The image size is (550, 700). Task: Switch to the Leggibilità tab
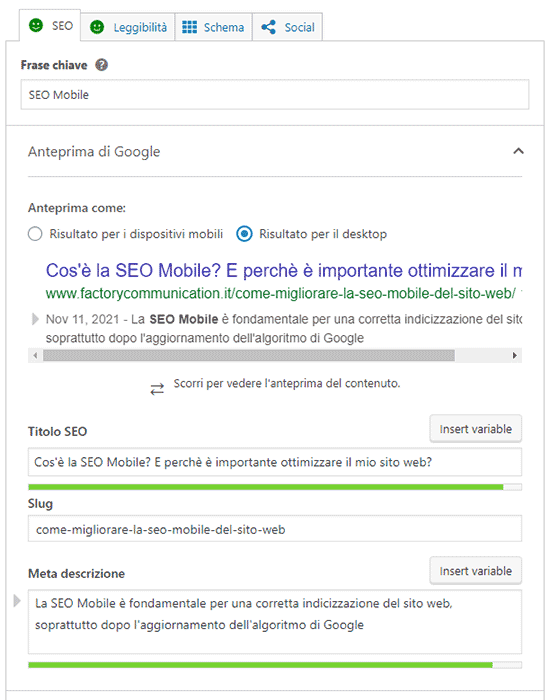(x=128, y=27)
